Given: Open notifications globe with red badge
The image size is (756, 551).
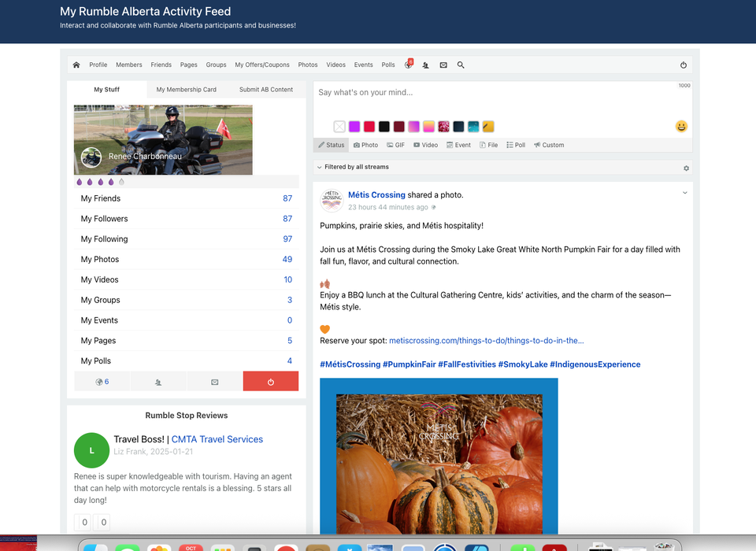Looking at the screenshot, I should [x=409, y=65].
